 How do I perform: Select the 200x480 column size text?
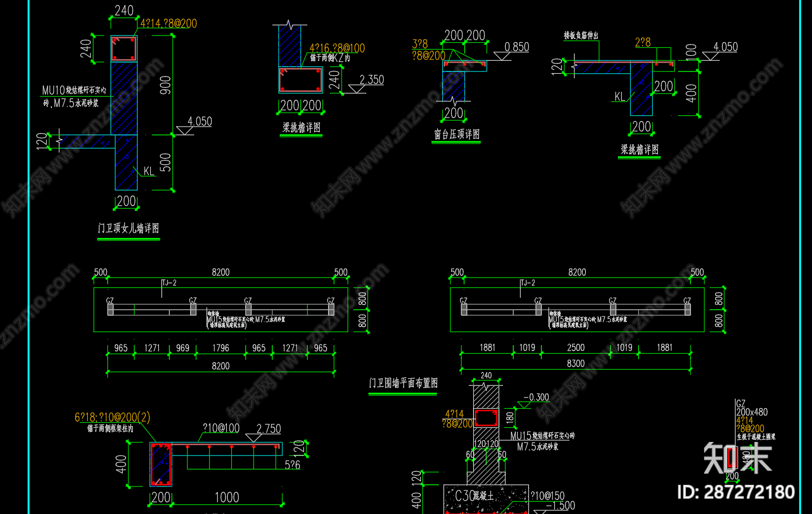pyautogui.click(x=752, y=412)
